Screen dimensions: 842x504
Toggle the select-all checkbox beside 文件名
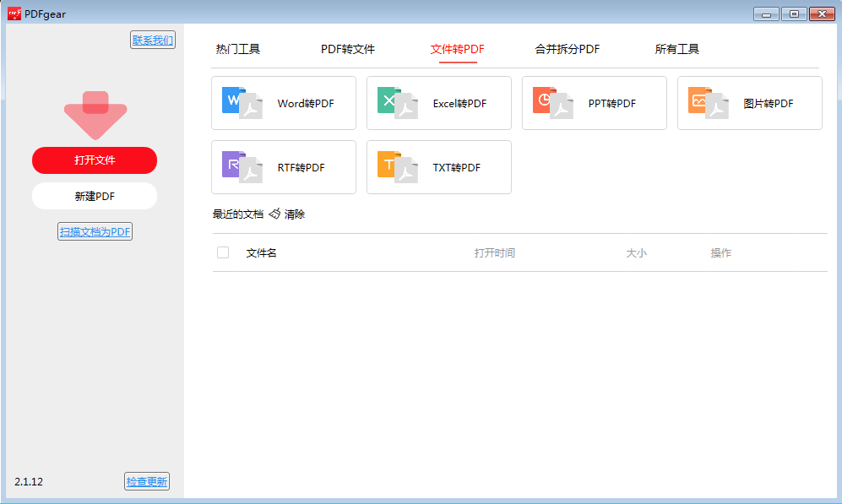pos(223,252)
